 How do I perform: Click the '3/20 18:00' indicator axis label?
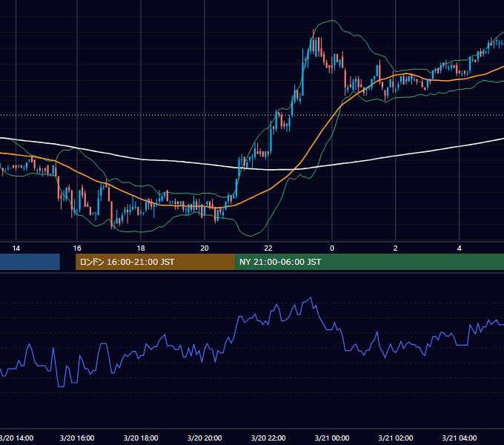(141, 438)
